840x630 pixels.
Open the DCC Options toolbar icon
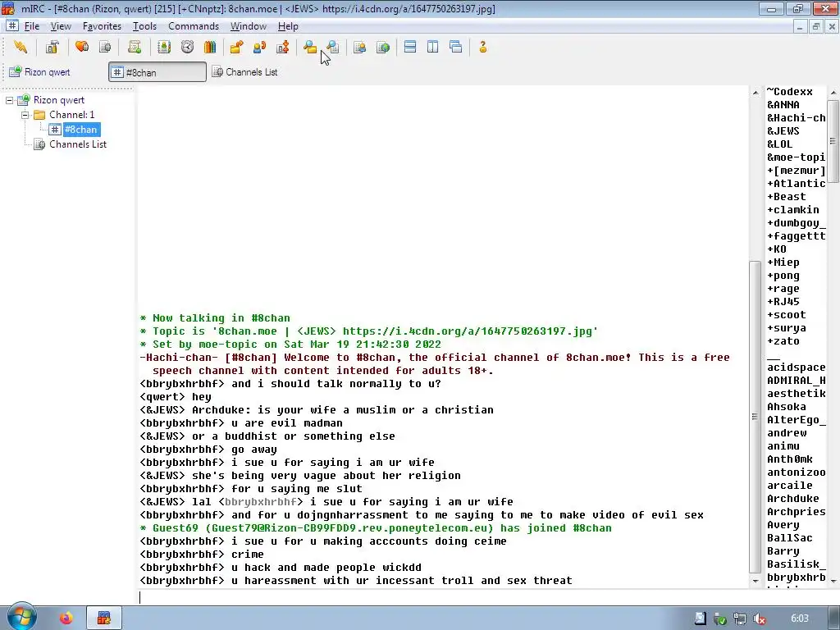tap(283, 47)
